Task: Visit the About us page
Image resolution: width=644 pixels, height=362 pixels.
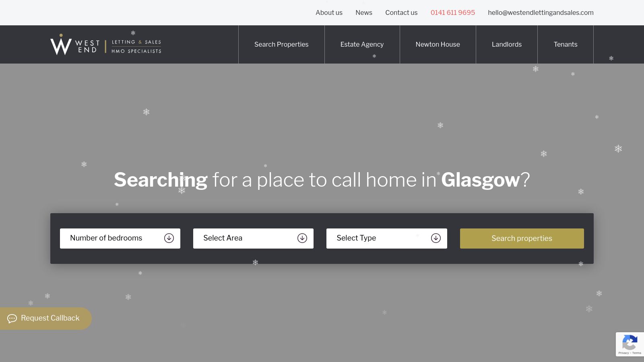Action: pos(329,12)
